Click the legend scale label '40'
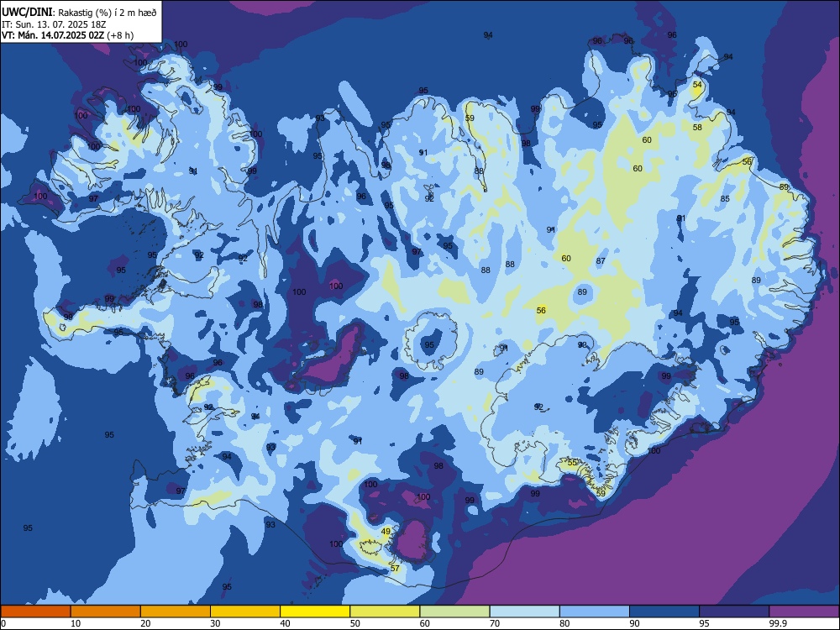Viewport: 840px width, 630px height. click(285, 623)
